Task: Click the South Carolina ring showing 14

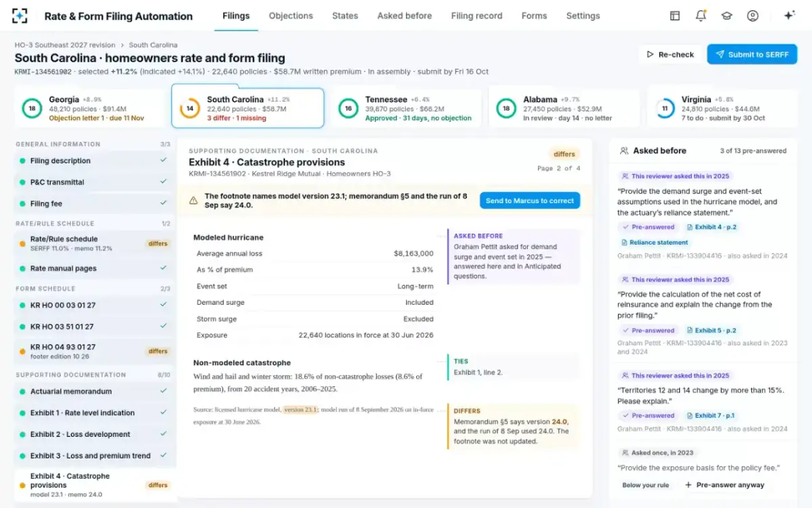Action: pos(189,108)
